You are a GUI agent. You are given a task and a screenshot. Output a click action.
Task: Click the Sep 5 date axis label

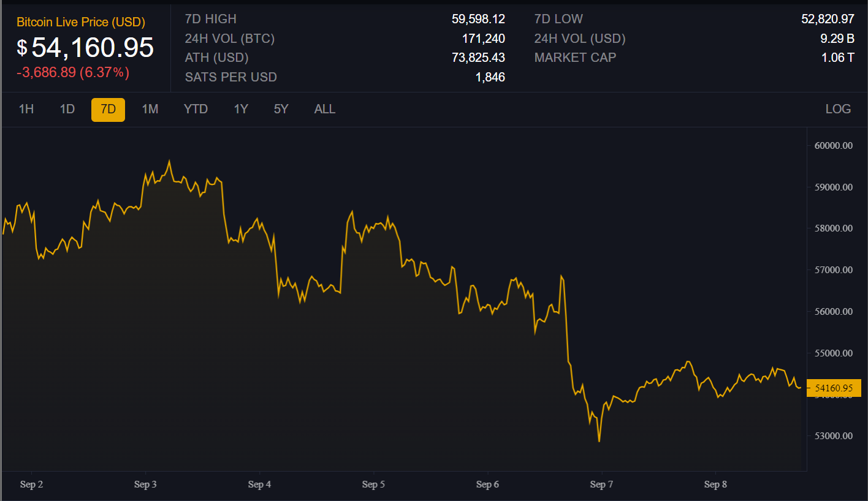(x=373, y=484)
